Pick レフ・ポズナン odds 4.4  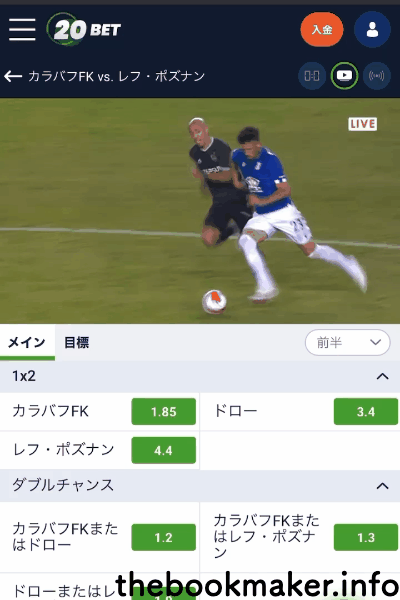[x=163, y=450]
